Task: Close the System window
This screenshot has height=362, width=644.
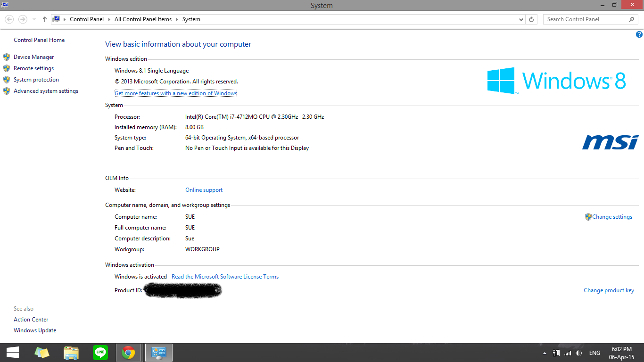Action: (x=632, y=4)
